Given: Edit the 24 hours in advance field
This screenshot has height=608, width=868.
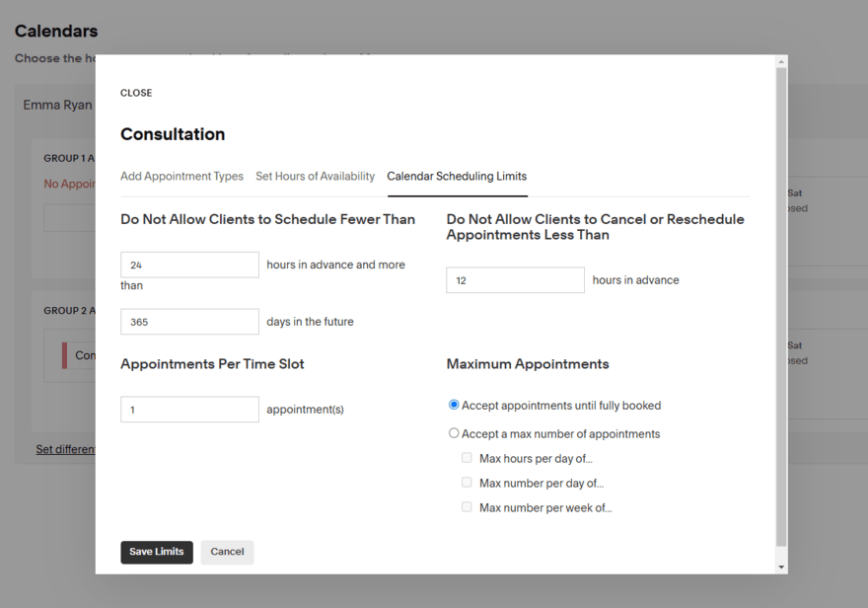Looking at the screenshot, I should [189, 265].
